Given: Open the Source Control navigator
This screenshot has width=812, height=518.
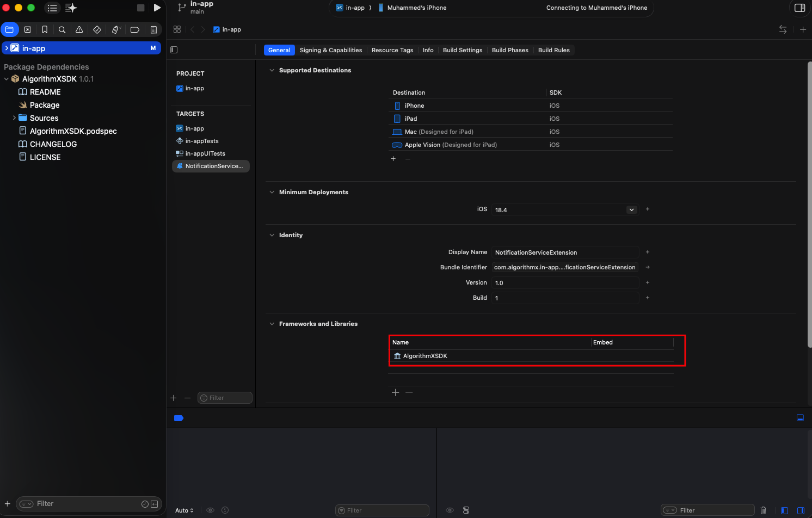Looking at the screenshot, I should [28, 29].
